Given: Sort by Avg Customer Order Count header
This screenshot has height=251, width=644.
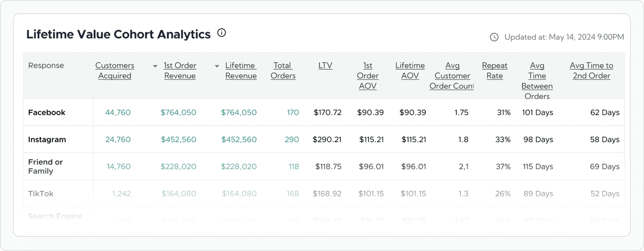Looking at the screenshot, I should 452,76.
